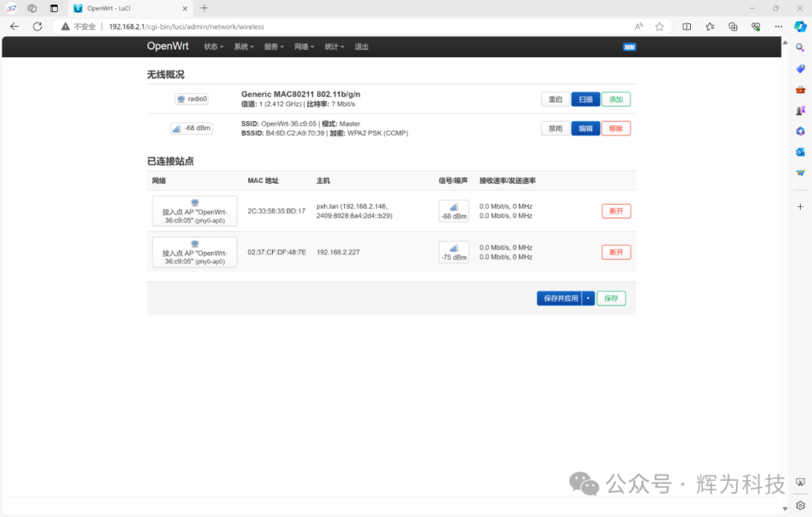Click the 保存 save button
This screenshot has height=517, width=812.
[x=611, y=298]
